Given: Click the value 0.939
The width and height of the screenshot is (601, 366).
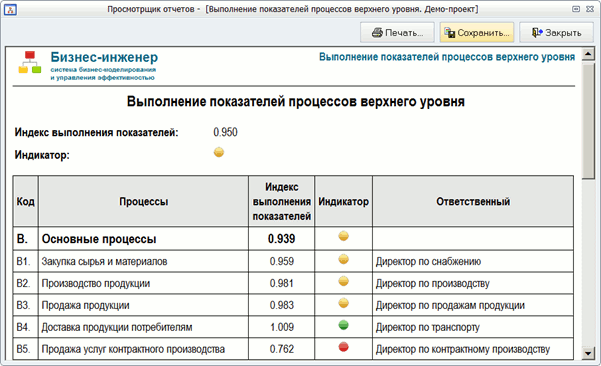Looking at the screenshot, I should click(x=282, y=239).
